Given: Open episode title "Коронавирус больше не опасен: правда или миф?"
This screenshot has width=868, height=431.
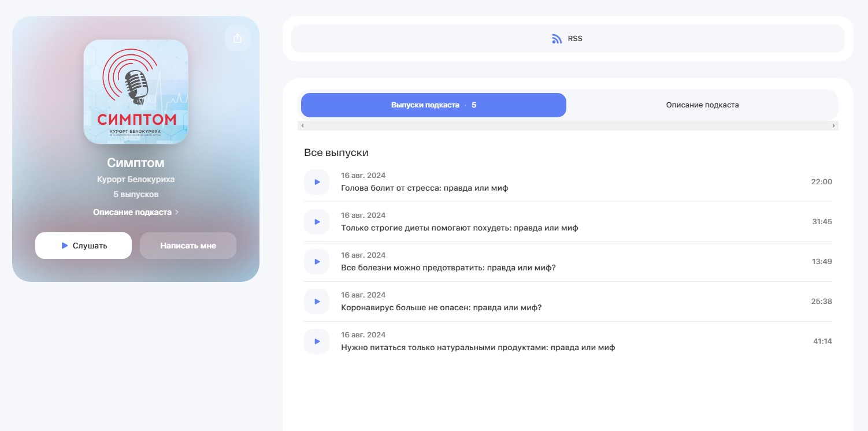Looking at the screenshot, I should pyautogui.click(x=442, y=307).
